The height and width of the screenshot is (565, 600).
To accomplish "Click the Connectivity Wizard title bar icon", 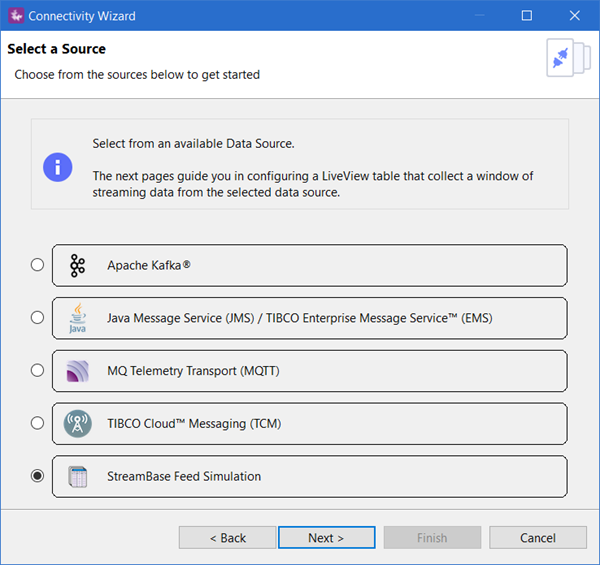I will pos(15,16).
